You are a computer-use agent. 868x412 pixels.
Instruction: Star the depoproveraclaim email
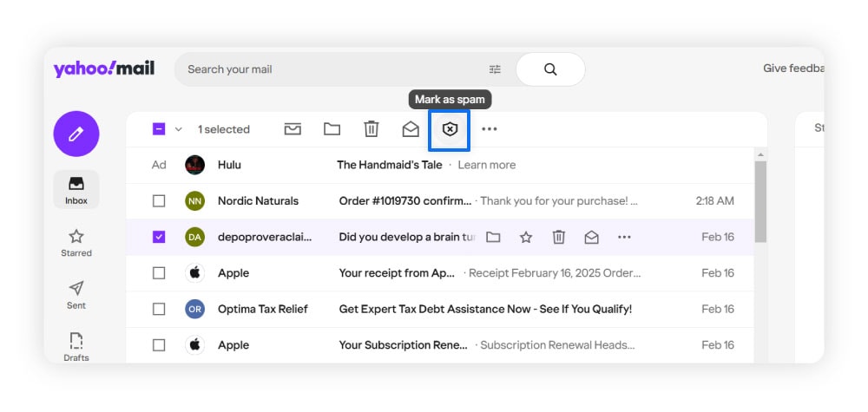(x=526, y=238)
